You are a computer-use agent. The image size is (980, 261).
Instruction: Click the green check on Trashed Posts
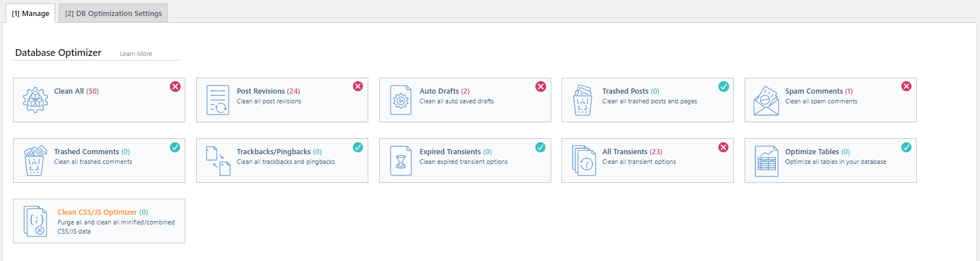click(x=723, y=86)
